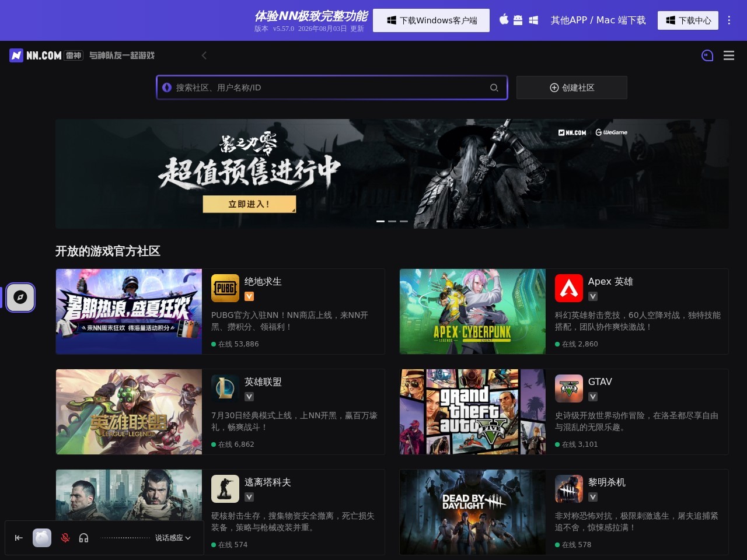747x560 pixels.
Task: Click the user avatar in voice bar
Action: coord(42,538)
